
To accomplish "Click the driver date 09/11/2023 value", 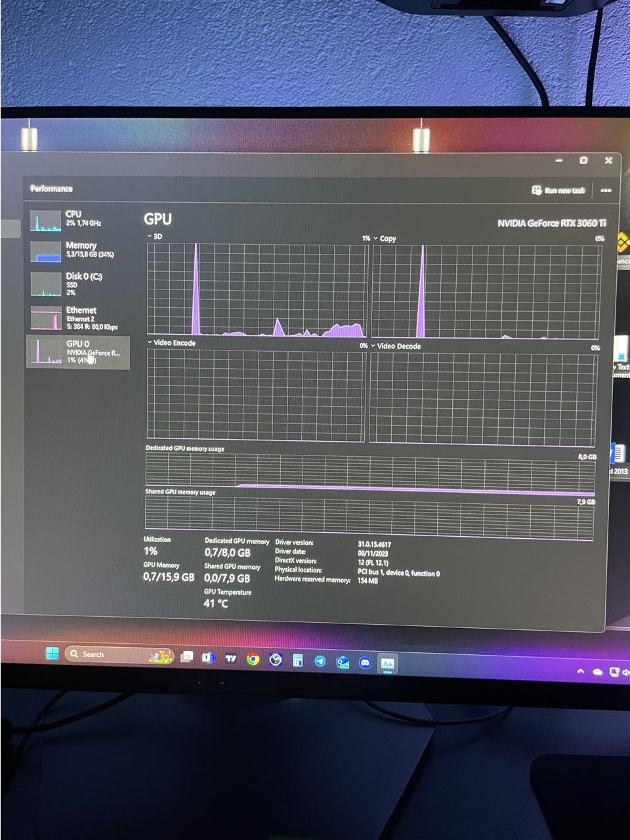I will click(373, 553).
